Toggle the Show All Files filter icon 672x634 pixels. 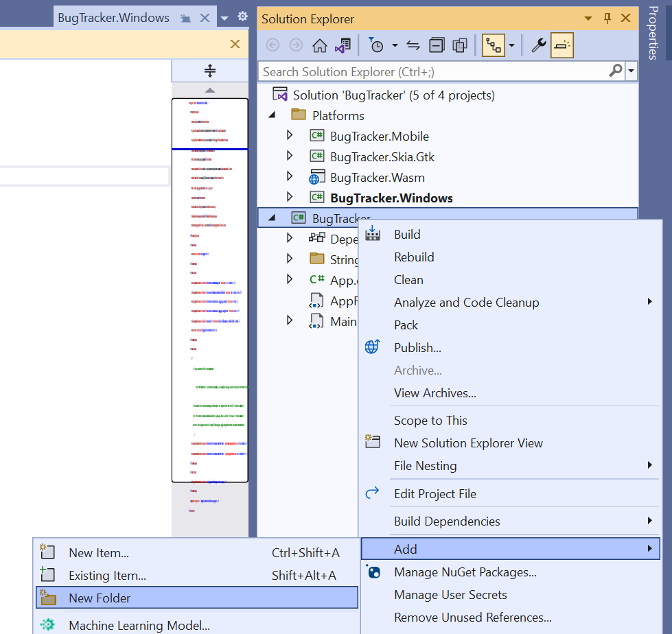click(x=461, y=45)
